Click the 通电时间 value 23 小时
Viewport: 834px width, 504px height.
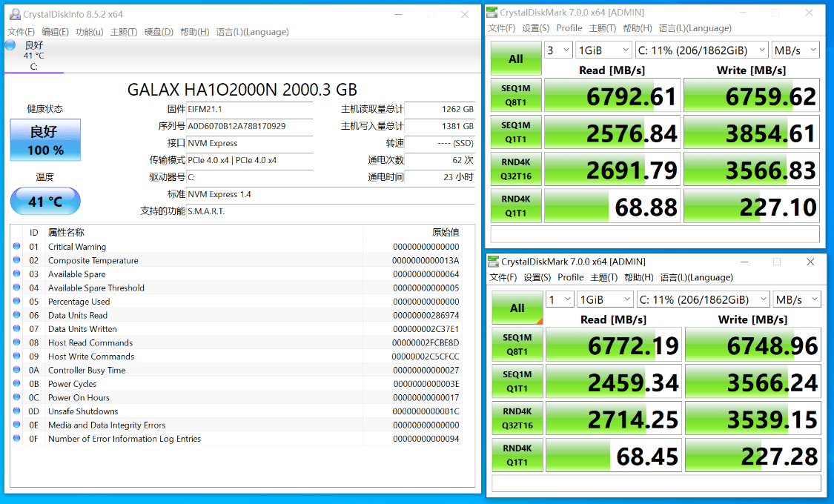click(x=440, y=177)
